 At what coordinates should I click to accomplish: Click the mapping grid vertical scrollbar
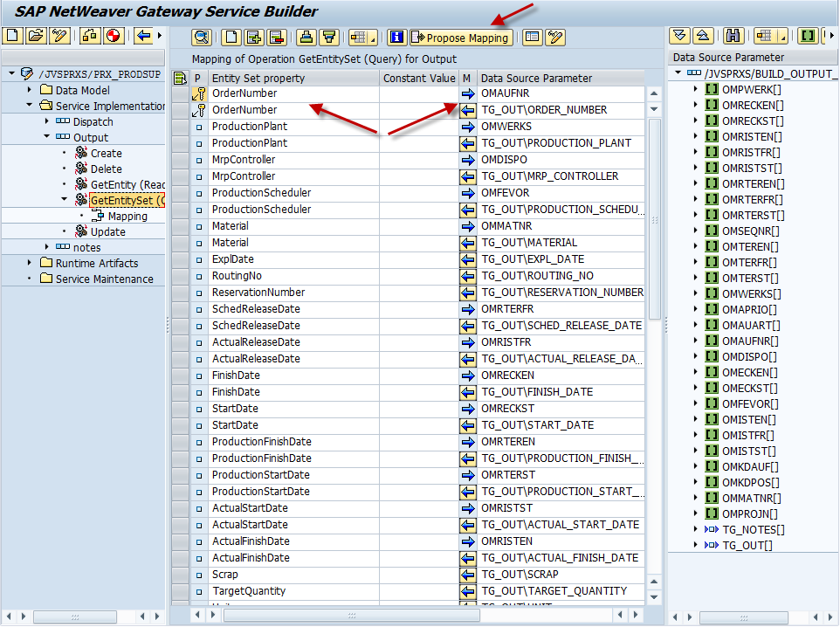[654, 218]
